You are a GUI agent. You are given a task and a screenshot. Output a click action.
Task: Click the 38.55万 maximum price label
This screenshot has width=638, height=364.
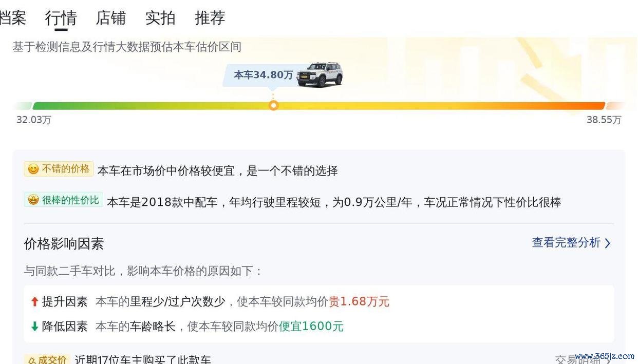pos(604,120)
